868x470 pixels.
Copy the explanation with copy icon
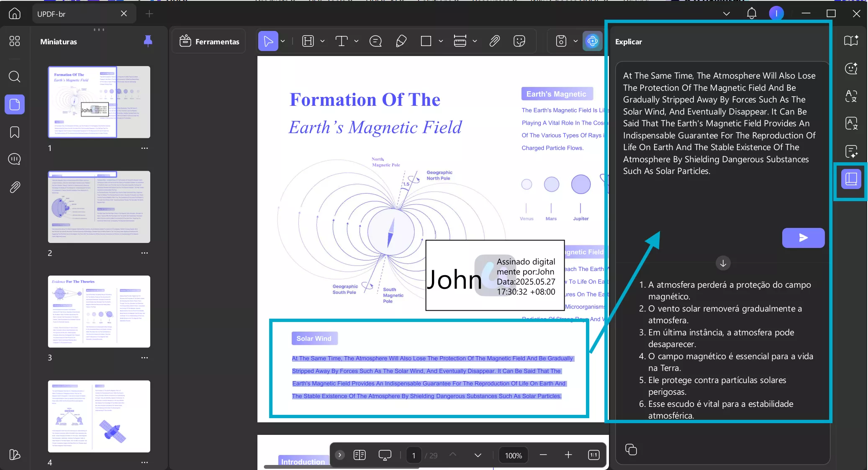[631, 450]
